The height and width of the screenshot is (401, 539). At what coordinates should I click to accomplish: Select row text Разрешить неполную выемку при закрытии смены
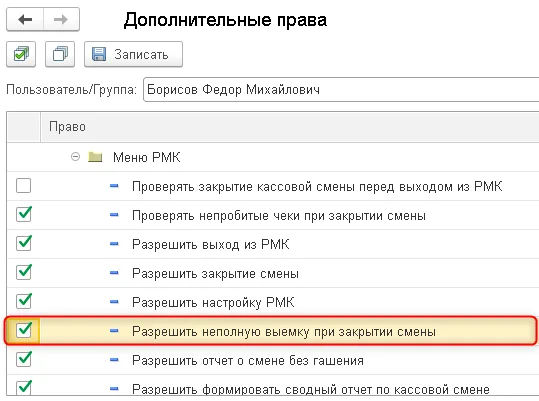tap(284, 332)
